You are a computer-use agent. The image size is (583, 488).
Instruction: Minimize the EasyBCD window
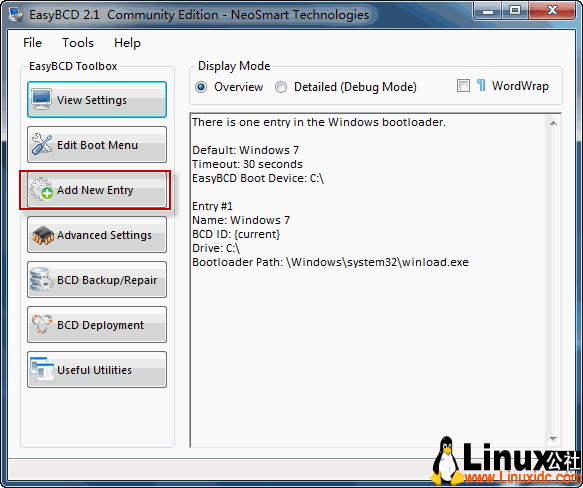[488, 10]
